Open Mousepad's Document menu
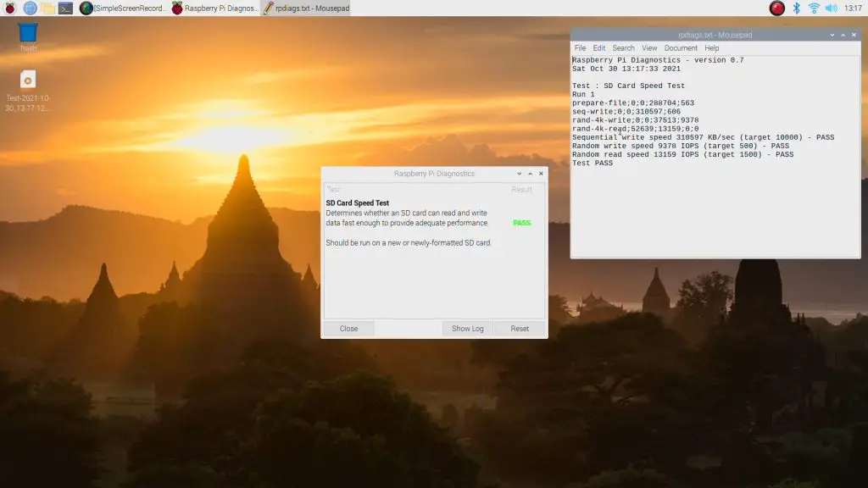The image size is (868, 488). pos(681,48)
